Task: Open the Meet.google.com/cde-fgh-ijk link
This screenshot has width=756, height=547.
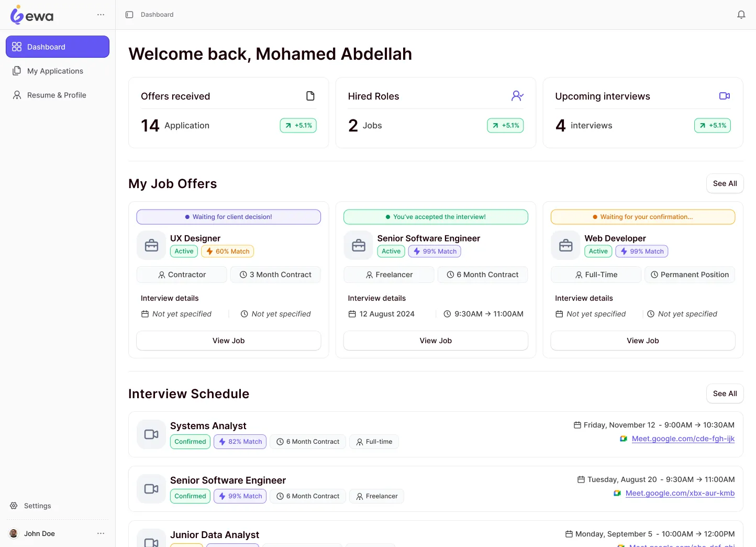Action: [683, 439]
